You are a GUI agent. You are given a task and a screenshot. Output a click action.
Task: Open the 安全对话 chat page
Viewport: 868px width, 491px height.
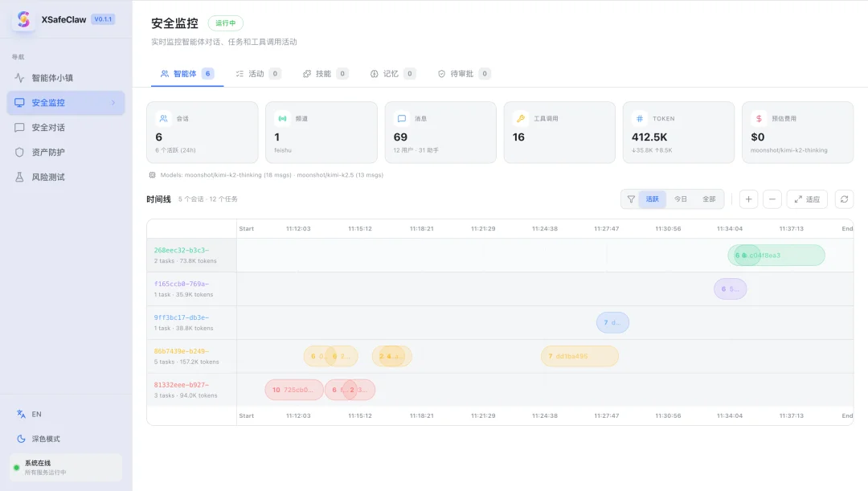[48, 128]
